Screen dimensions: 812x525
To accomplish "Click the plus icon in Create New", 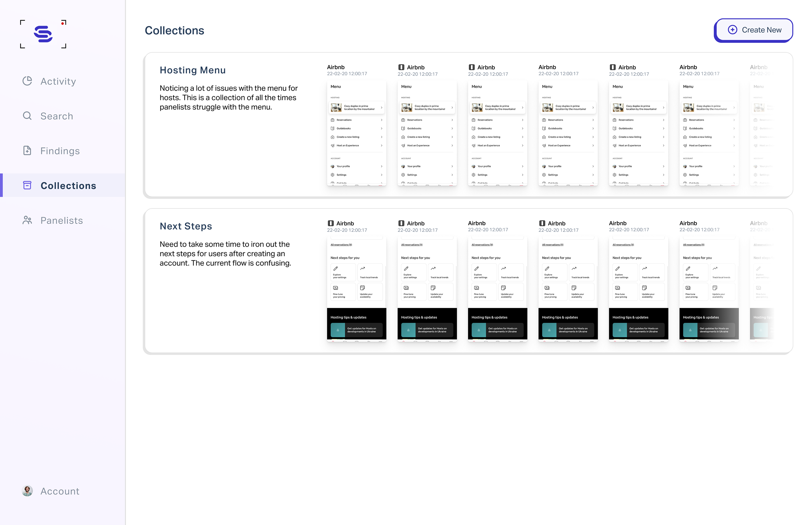I will (x=732, y=30).
